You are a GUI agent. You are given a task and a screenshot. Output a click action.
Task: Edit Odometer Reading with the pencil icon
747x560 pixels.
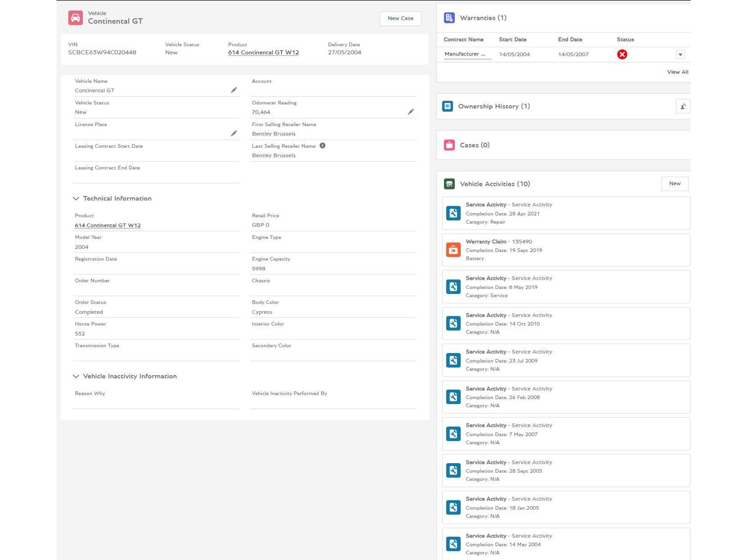tap(411, 112)
